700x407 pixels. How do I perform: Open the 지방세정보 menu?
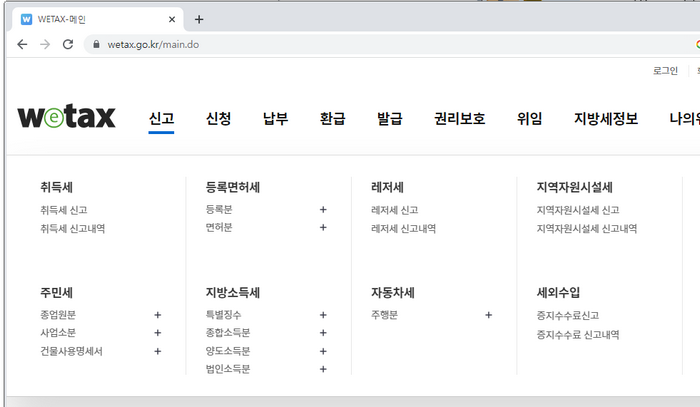click(606, 119)
